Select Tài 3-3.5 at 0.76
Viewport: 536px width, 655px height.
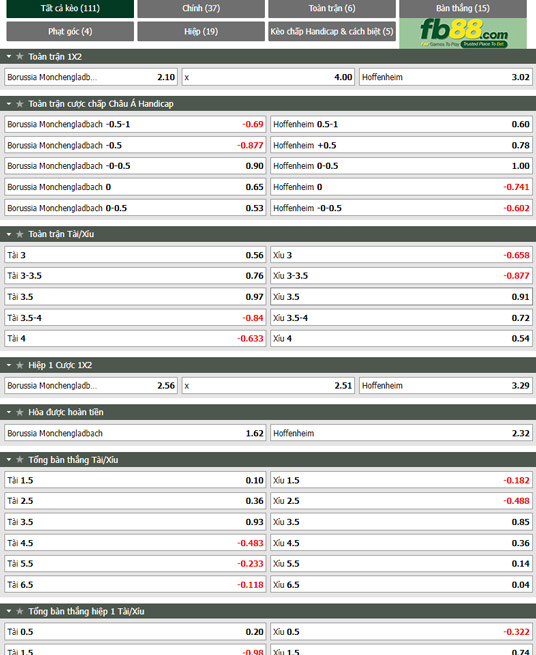[x=135, y=276]
